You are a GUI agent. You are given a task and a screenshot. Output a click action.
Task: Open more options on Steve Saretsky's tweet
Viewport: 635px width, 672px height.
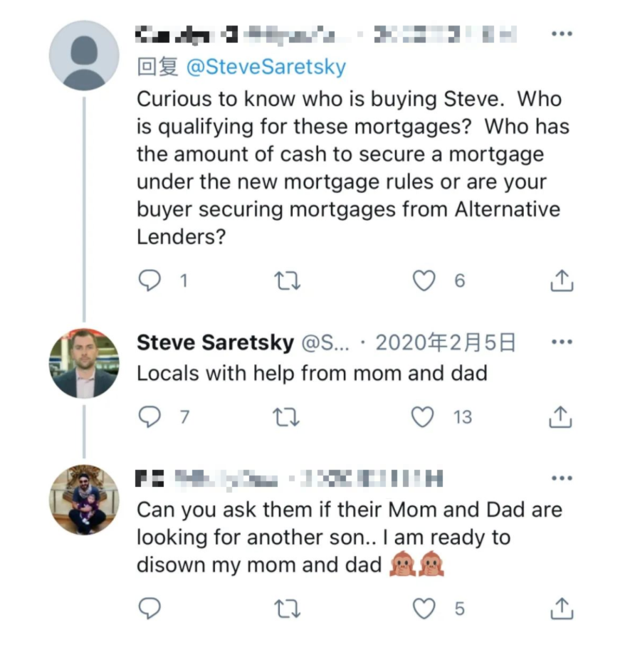tap(562, 342)
